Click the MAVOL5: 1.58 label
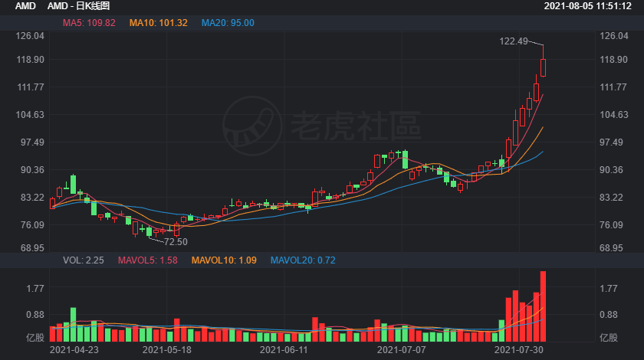Viewport: 644px width, 360px height. click(x=148, y=260)
